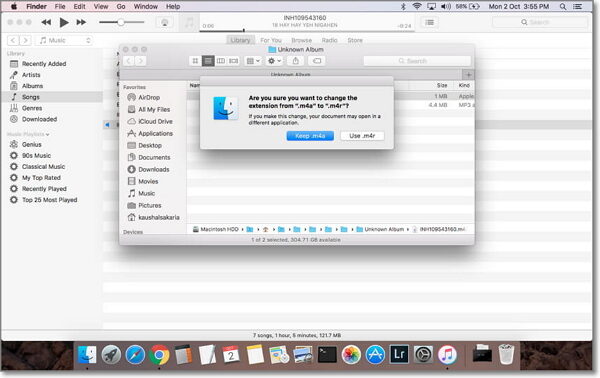
Task: Open the Finder arrange-by dropdown
Action: coord(253,61)
